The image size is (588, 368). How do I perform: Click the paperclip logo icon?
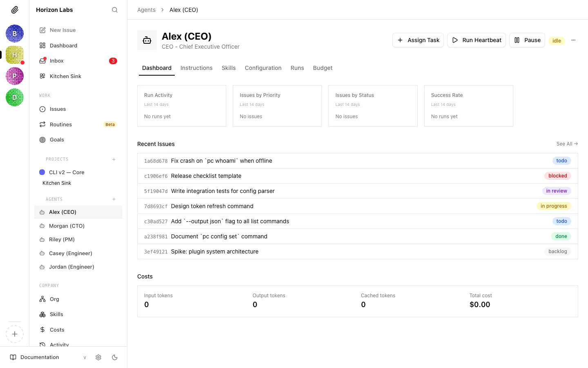(15, 10)
